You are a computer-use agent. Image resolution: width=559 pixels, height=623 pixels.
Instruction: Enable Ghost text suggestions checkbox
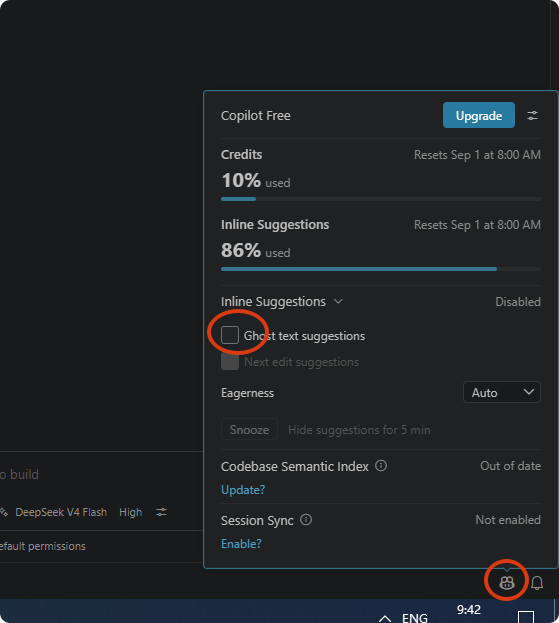[230, 335]
